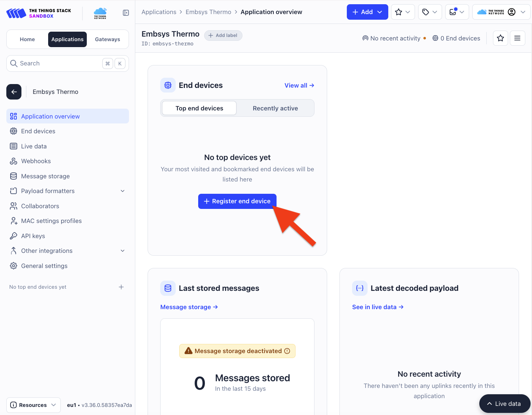Click the plus icon next to no top end devices
This screenshot has width=532, height=415.
click(x=121, y=287)
